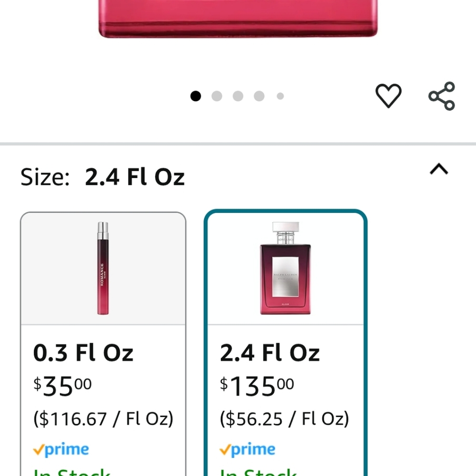Go to third image carousel dot
The height and width of the screenshot is (476, 476).
(238, 96)
